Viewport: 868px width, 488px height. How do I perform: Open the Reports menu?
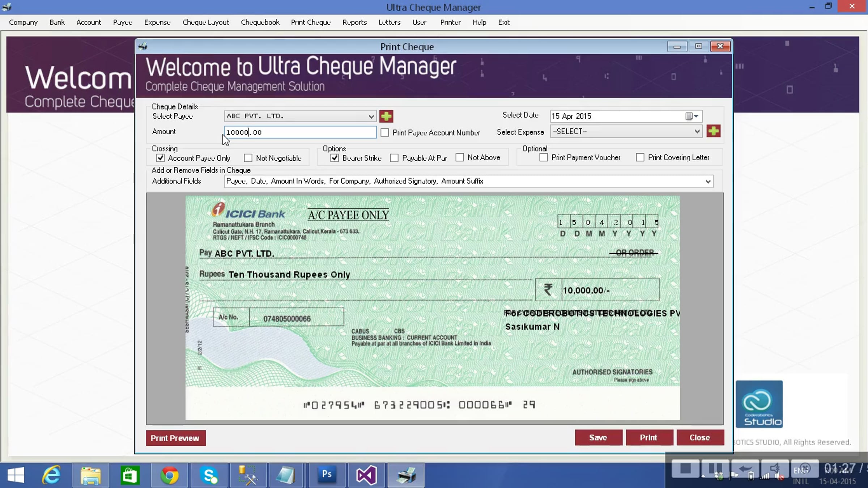click(354, 22)
